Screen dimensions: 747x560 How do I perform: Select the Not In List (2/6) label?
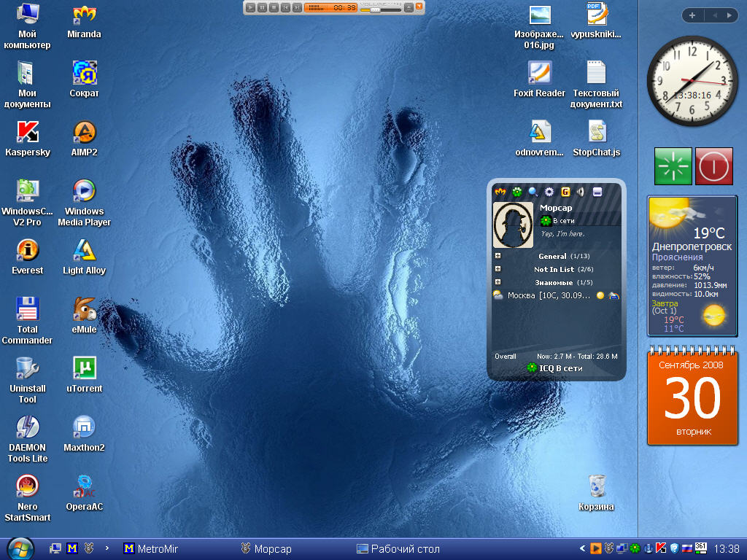coord(564,270)
